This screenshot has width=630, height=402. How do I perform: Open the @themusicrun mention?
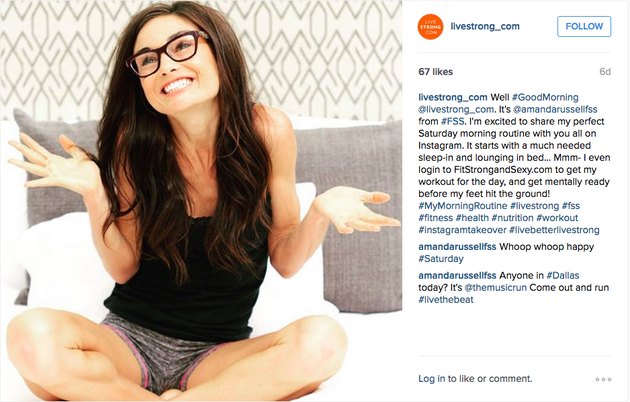click(x=495, y=288)
